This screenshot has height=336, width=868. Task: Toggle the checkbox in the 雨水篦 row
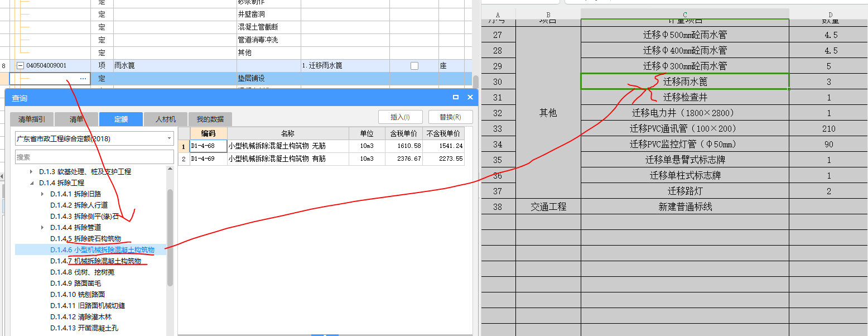pos(414,66)
